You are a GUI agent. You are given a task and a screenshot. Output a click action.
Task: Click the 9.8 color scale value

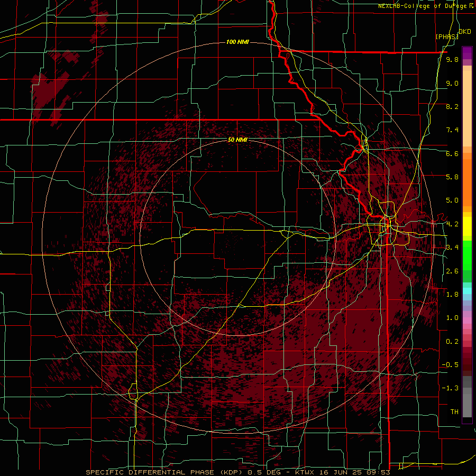pyautogui.click(x=452, y=59)
